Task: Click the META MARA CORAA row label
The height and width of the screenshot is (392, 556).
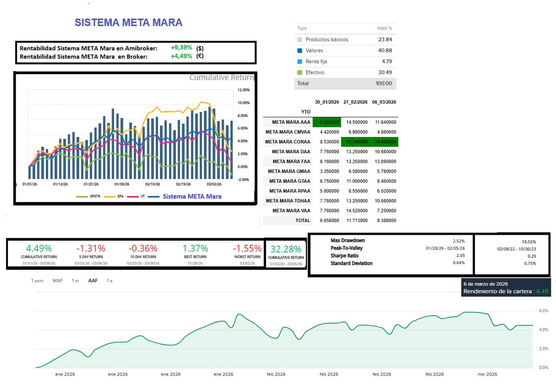Action: [x=288, y=142]
